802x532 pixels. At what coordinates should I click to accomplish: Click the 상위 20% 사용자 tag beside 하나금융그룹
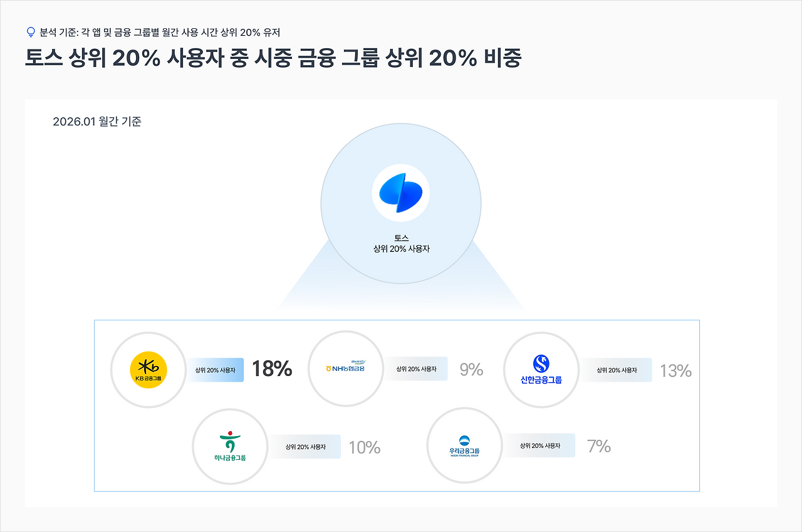tap(305, 447)
